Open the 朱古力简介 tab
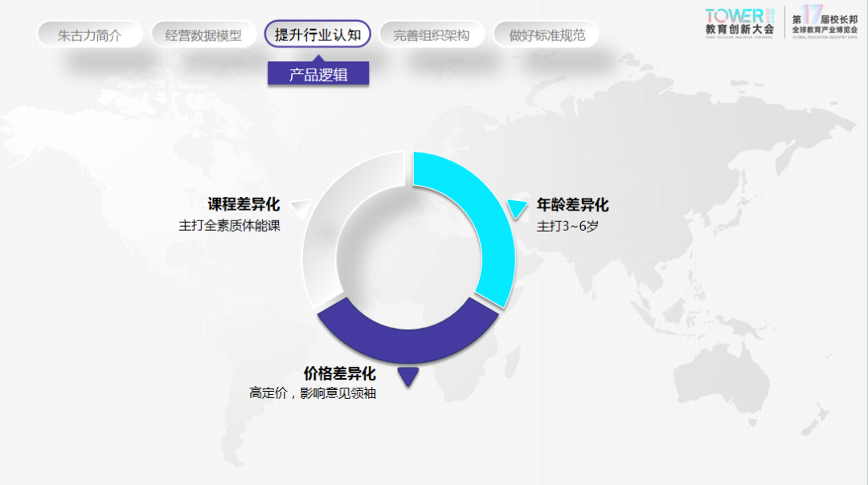Screen dimensions: 868x485 click(x=89, y=35)
